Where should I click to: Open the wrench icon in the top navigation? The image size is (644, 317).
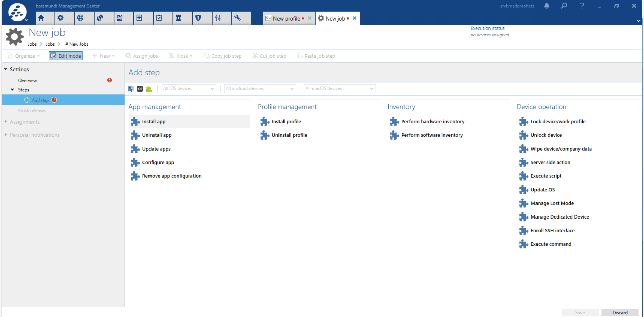pyautogui.click(x=238, y=18)
